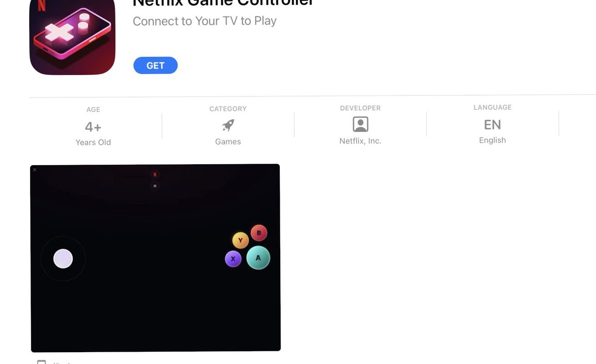Screen dimensions: 596x364
Task: Tap the purple X controller button
Action: pyautogui.click(x=233, y=259)
